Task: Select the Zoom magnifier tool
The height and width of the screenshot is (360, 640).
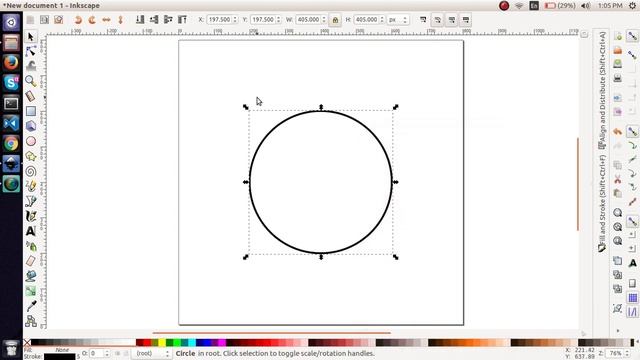Action: pyautogui.click(x=31, y=81)
